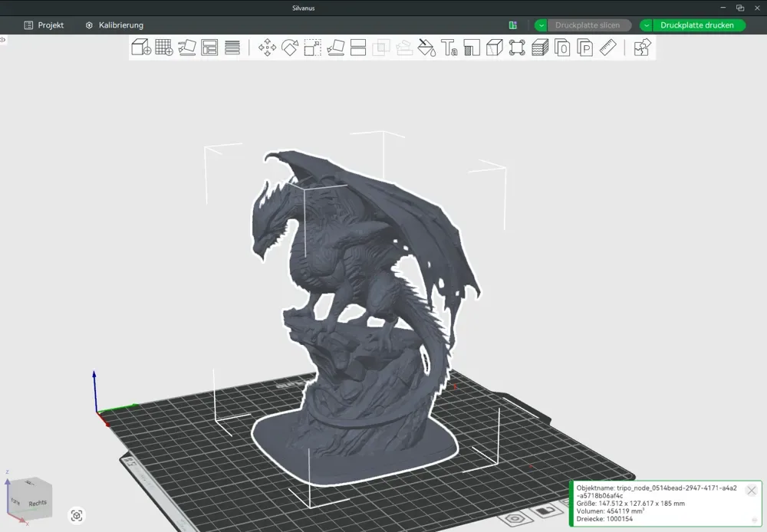Screen dimensions: 767x532
Task: Open the color painting bucket tool
Action: (426, 48)
